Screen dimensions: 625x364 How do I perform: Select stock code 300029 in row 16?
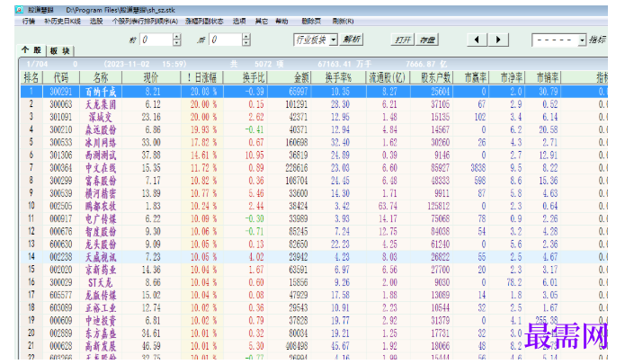(x=61, y=282)
